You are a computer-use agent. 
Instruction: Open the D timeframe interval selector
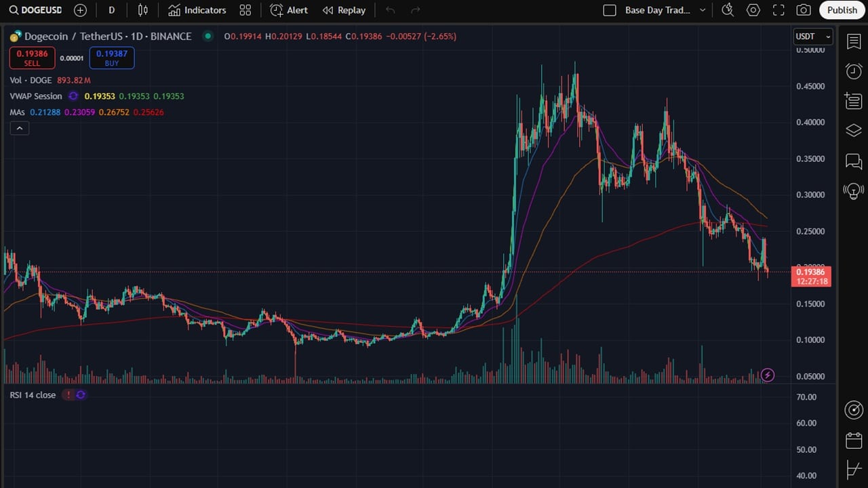(112, 10)
